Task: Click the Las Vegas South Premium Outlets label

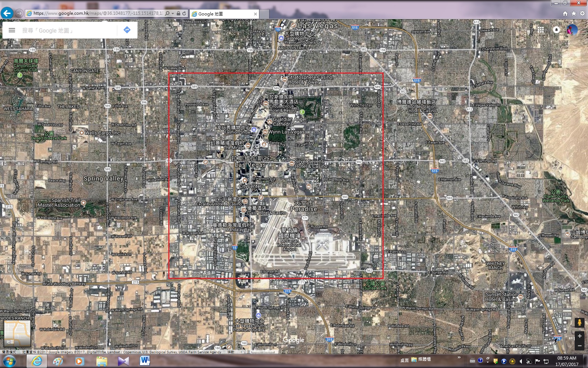Action: [x=249, y=325]
